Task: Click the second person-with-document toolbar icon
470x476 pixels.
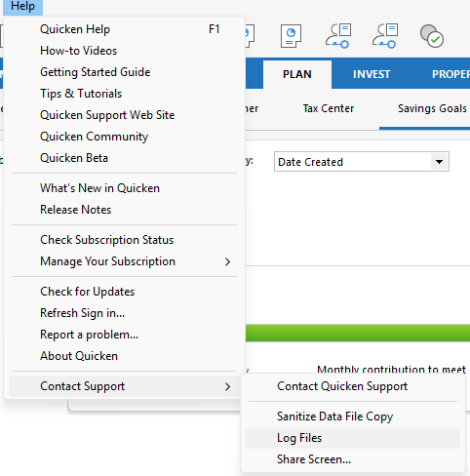Action: click(385, 36)
